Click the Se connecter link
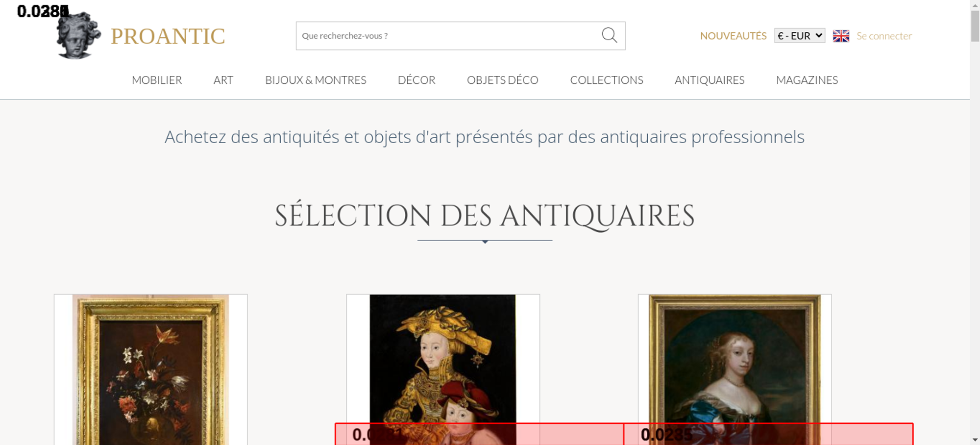This screenshot has width=980, height=445. pos(884,36)
